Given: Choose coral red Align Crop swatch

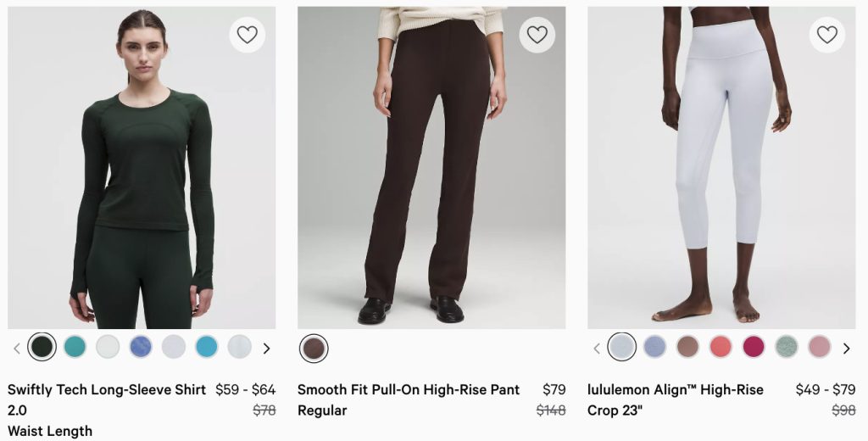Looking at the screenshot, I should (x=721, y=347).
